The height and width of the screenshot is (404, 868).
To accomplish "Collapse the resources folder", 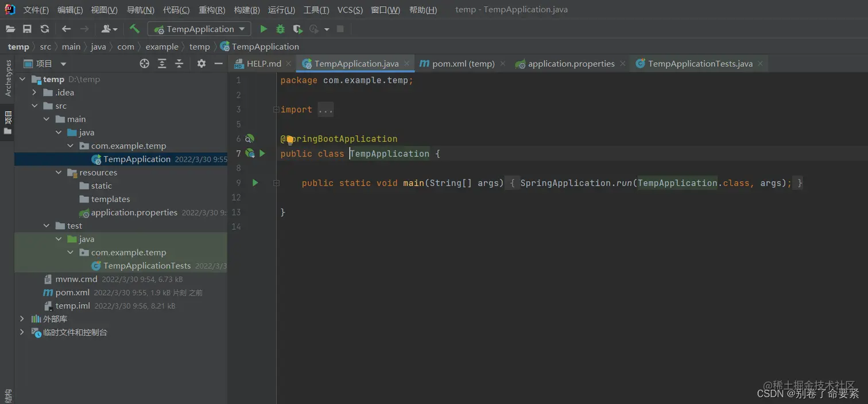I will [x=59, y=172].
